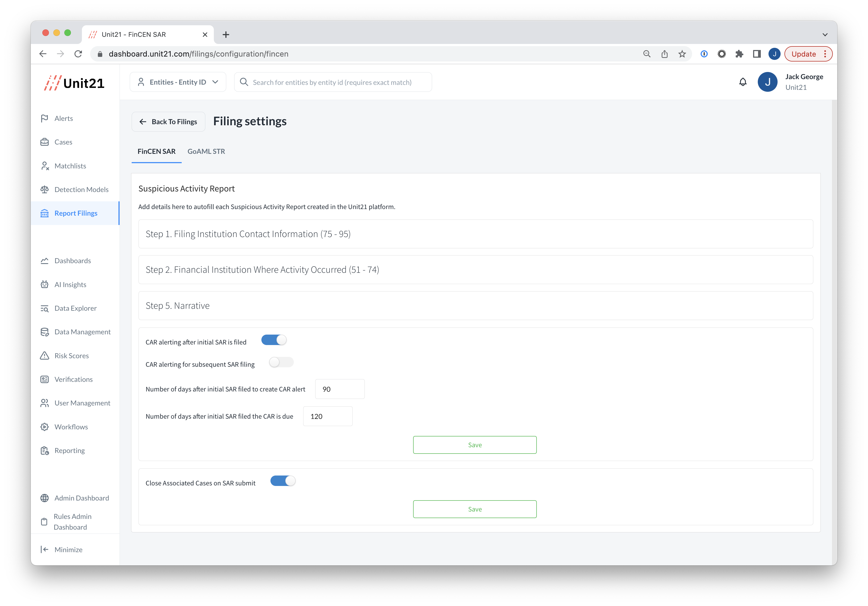The height and width of the screenshot is (606, 868).
Task: Click the CAR due days field showing 120
Action: pos(327,416)
